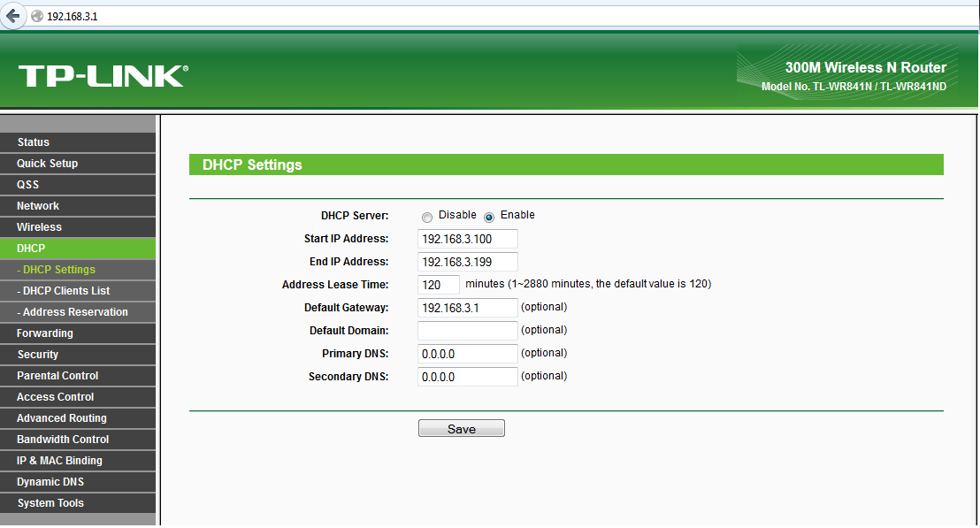Image resolution: width=980 pixels, height=528 pixels.
Task: Click the 'Primary DNS:' label
Action: [355, 355]
